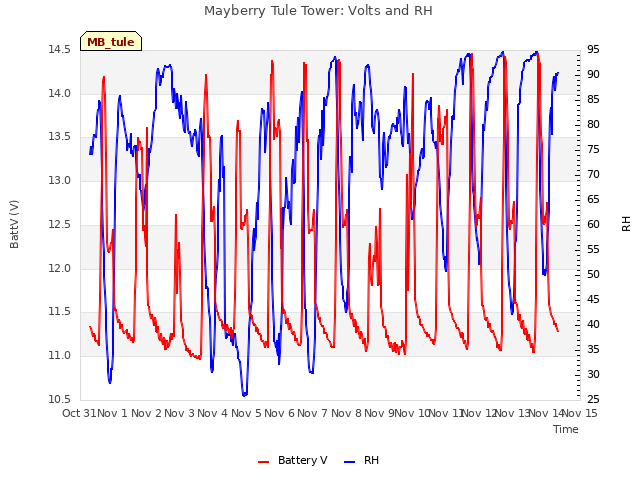
Task: Click the MB_tule annotation label
Action: [111, 42]
